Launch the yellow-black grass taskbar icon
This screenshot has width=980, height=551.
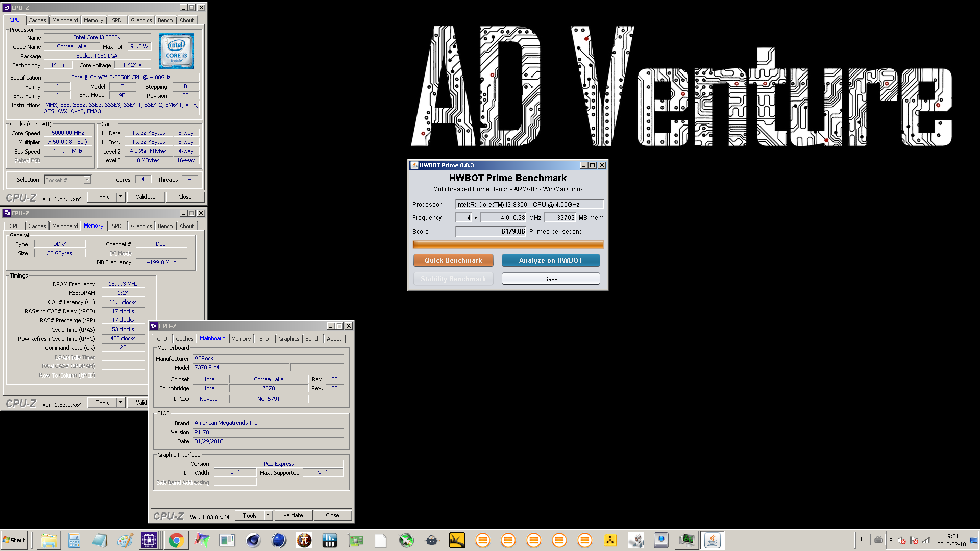click(x=457, y=540)
